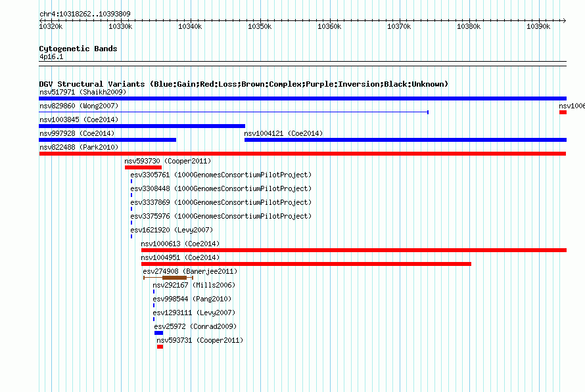
Task: Open the esv1293111 (Levy2007) label
Action: pyautogui.click(x=194, y=313)
